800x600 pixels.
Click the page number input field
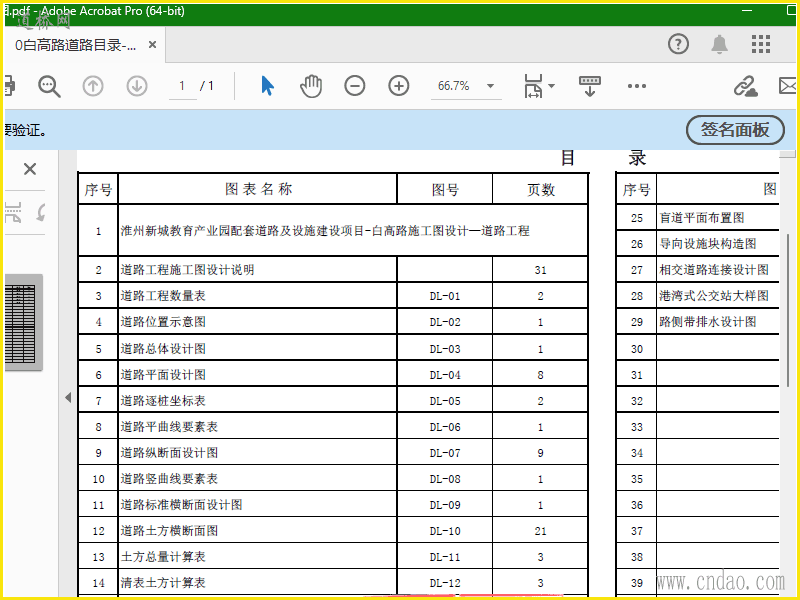(182, 86)
